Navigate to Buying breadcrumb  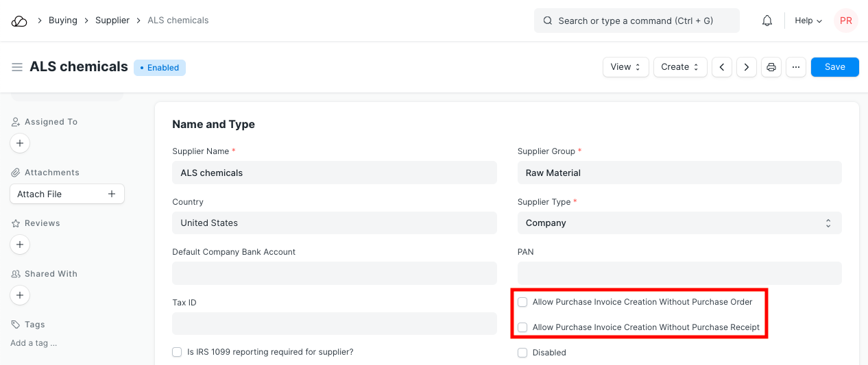(x=62, y=21)
